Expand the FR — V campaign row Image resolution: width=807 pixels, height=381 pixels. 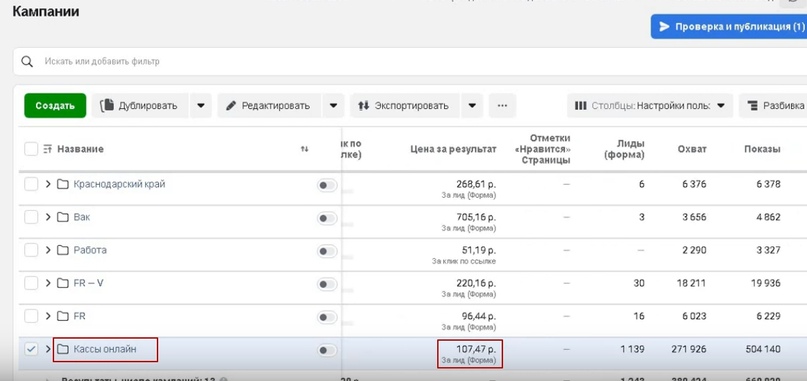(48, 283)
